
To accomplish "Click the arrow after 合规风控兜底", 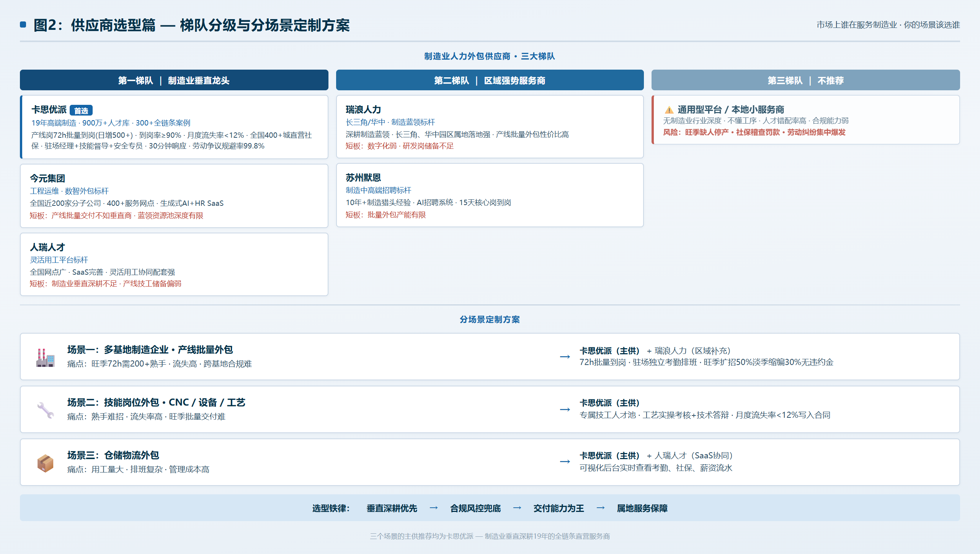I will 517,508.
